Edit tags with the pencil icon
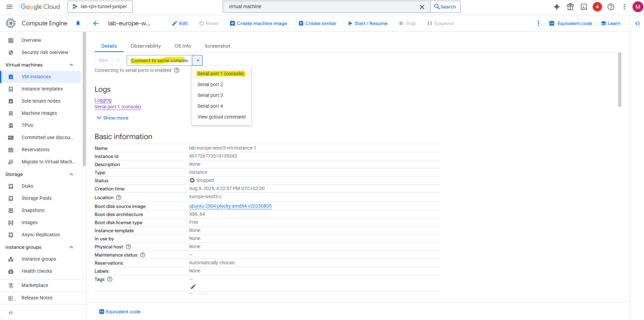This screenshot has height=320, width=644. [x=193, y=287]
